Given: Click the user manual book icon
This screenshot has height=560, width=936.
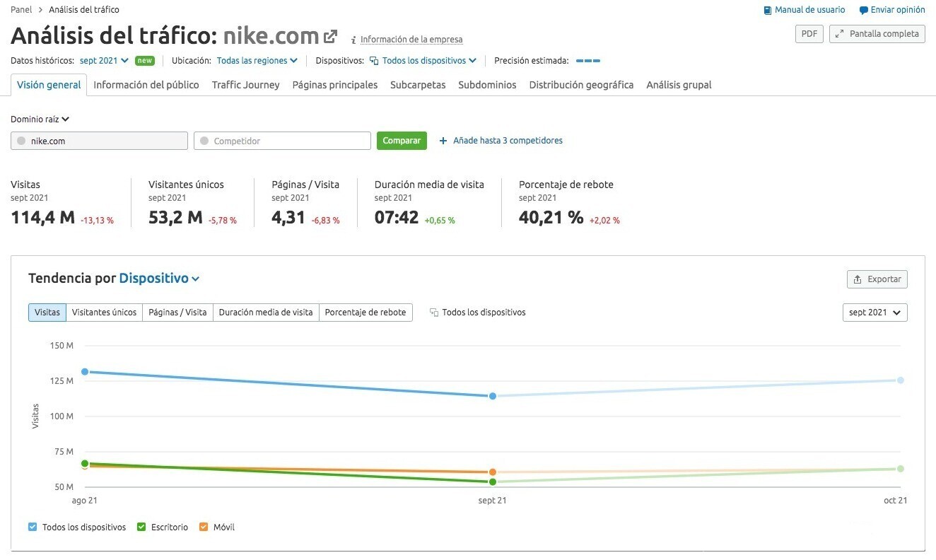Looking at the screenshot, I should coord(768,10).
